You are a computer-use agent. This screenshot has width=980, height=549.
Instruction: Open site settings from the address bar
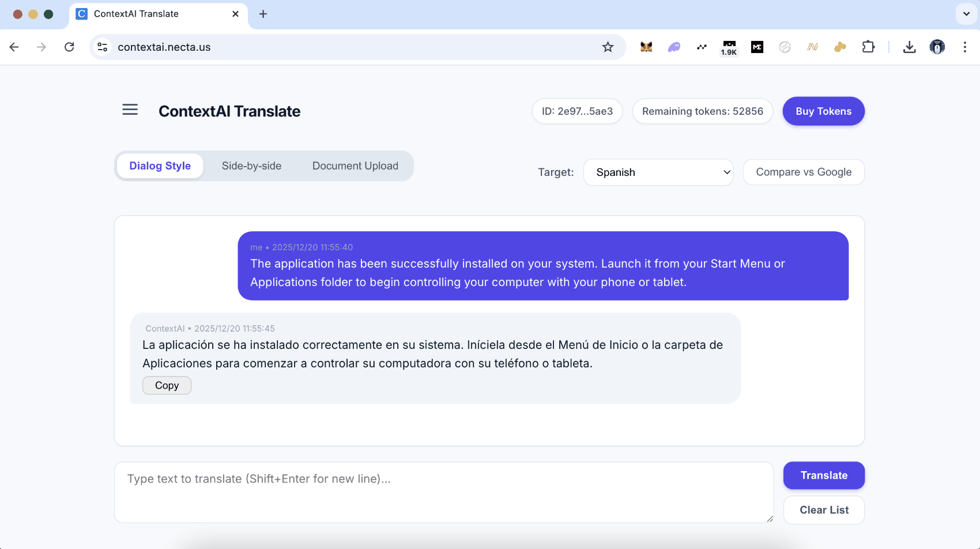click(x=102, y=47)
